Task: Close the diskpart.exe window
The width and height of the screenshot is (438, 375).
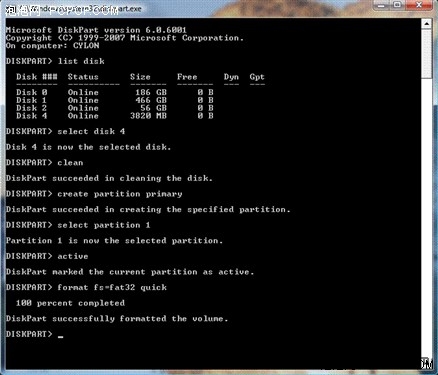Action: coord(419,5)
